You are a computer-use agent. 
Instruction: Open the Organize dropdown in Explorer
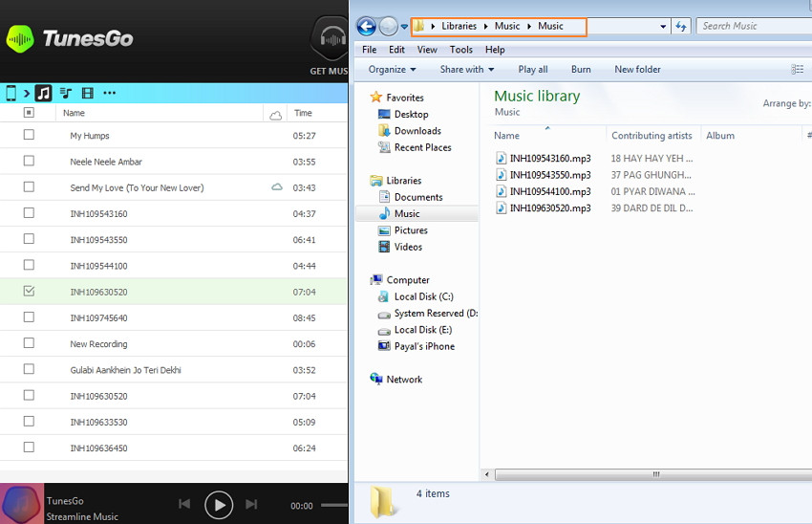coord(392,70)
